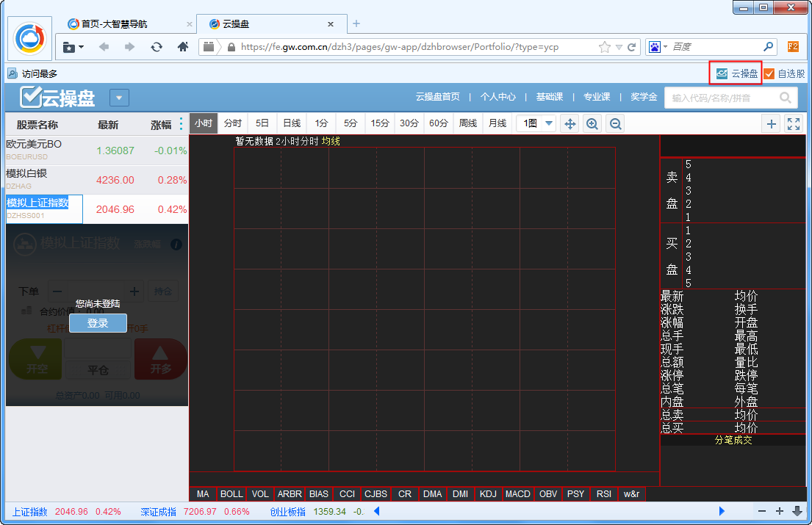Enable the MACD indicator

(x=518, y=494)
